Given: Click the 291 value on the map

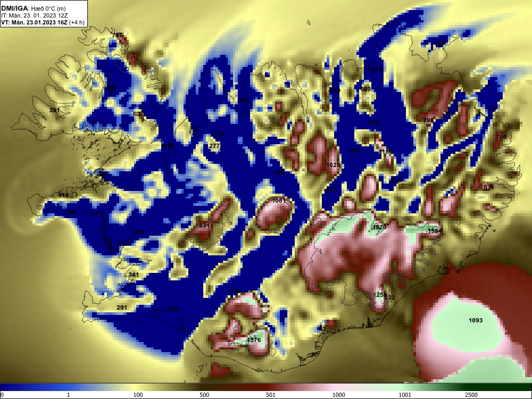Looking at the screenshot, I should tap(122, 307).
